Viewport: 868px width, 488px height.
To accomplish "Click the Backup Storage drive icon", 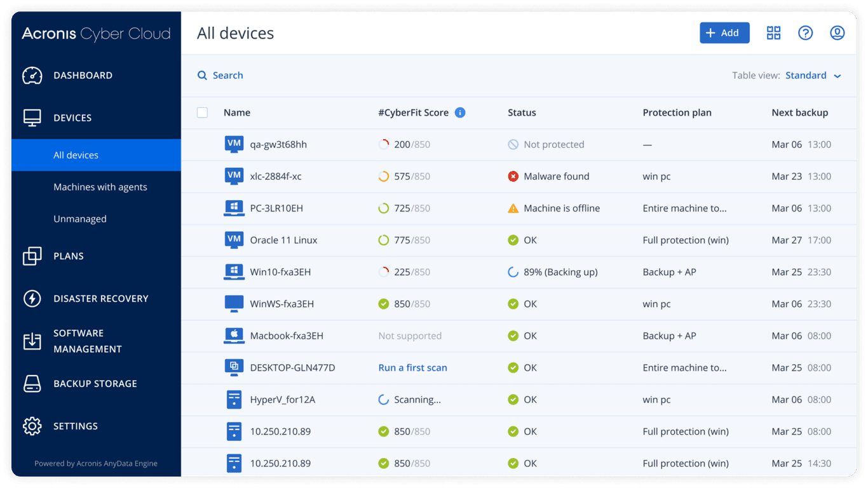I will (x=32, y=384).
